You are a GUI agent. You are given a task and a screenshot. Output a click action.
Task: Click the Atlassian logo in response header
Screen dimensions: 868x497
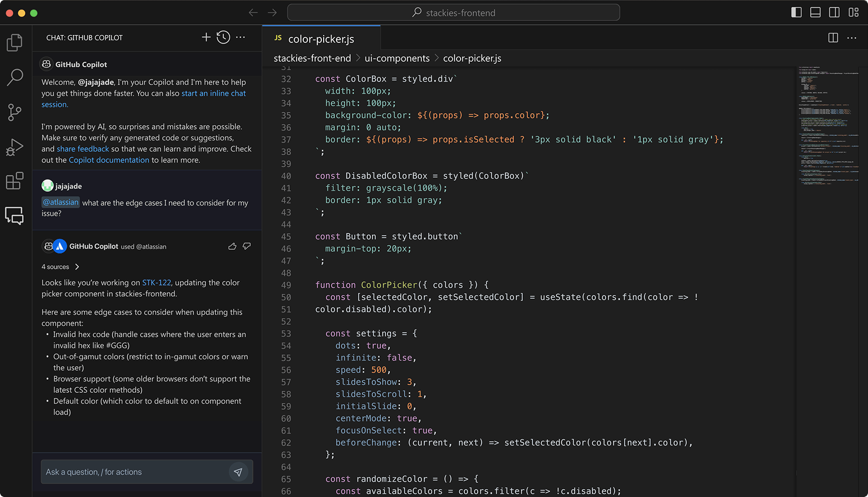(59, 246)
